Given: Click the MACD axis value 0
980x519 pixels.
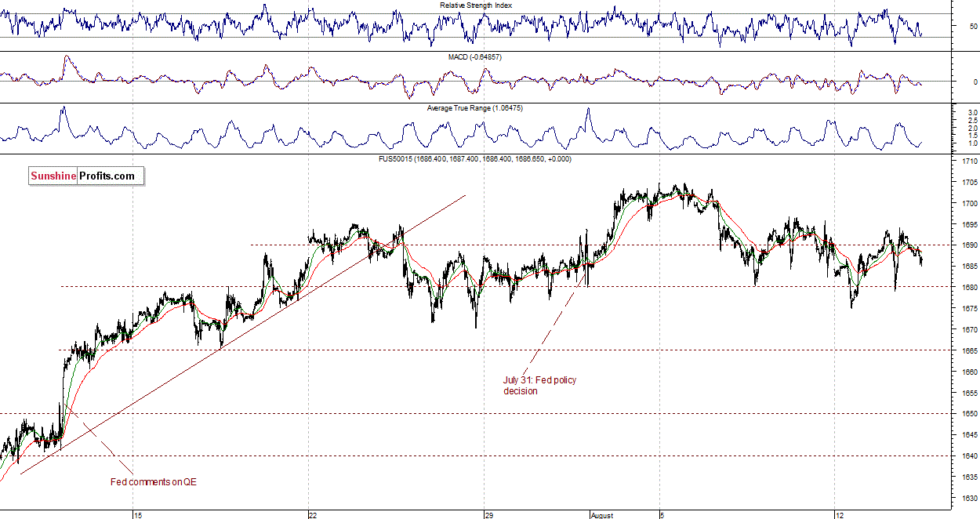Looking at the screenshot, I should (975, 82).
